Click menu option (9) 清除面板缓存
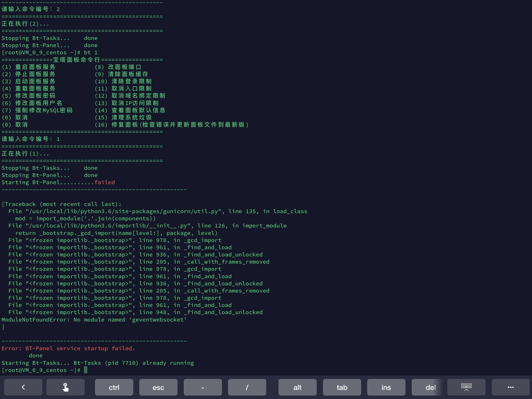The image size is (532, 399). [121, 74]
